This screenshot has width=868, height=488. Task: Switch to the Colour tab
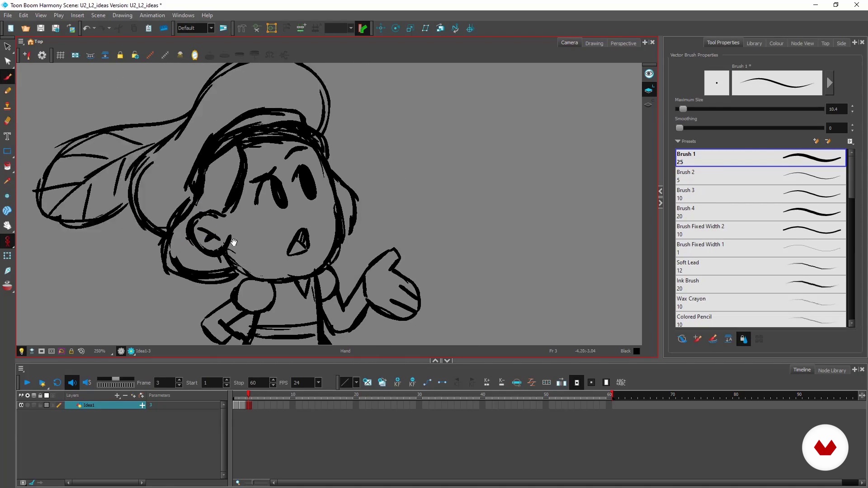[x=776, y=43]
